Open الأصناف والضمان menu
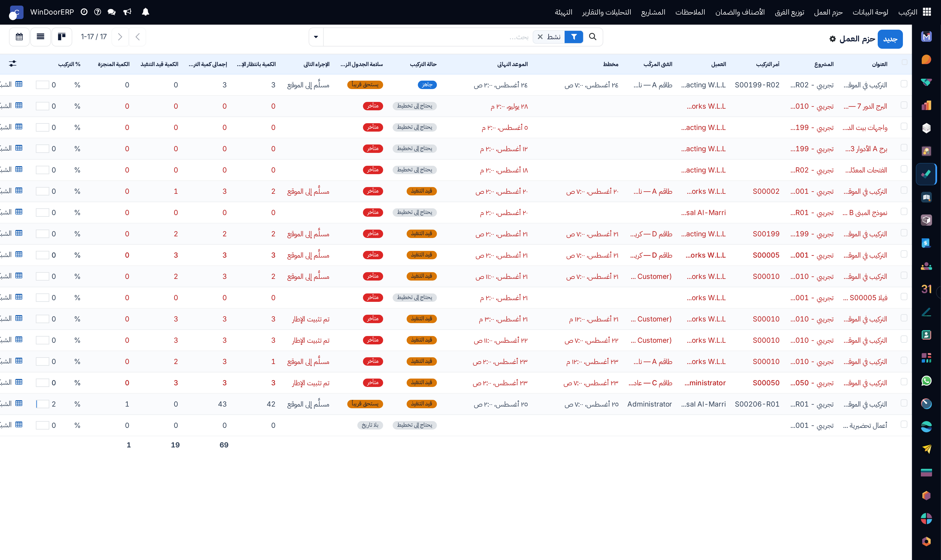Viewport: 941px width, 560px height. pos(740,12)
